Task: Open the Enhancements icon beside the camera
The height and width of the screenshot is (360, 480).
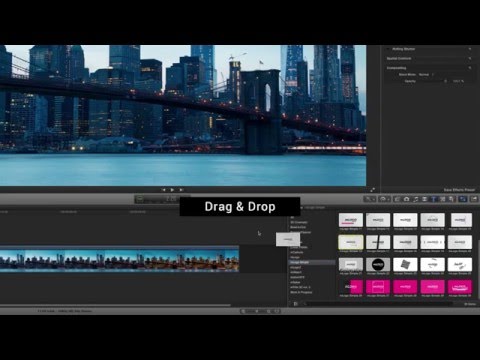Action: pyautogui.click(x=397, y=199)
